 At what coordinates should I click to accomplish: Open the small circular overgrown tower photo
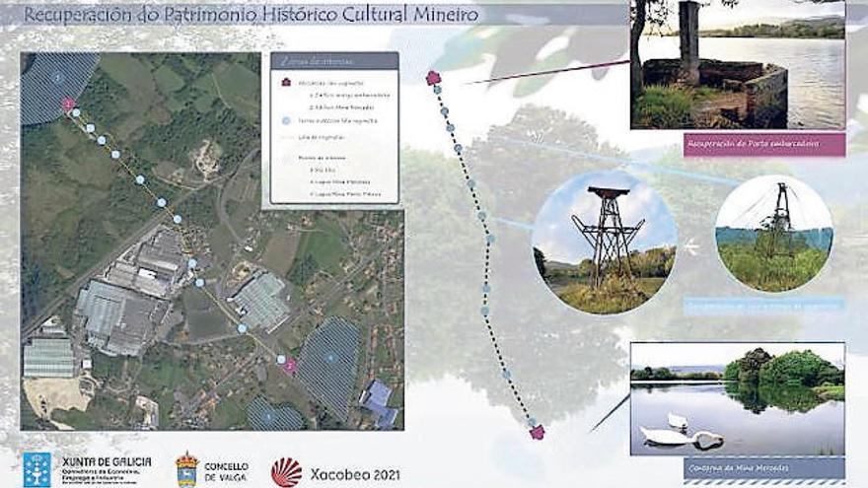tap(773, 233)
